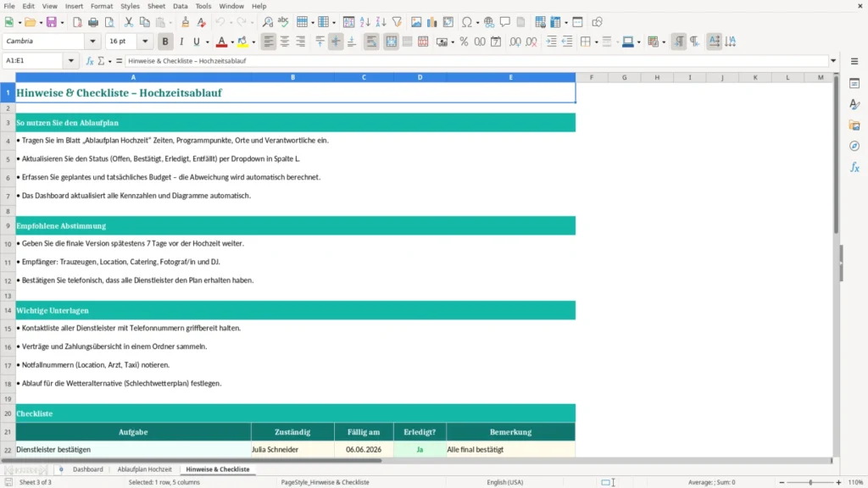This screenshot has width=868, height=488.
Task: Insert Hyperlink globe icon
Action: tap(489, 22)
